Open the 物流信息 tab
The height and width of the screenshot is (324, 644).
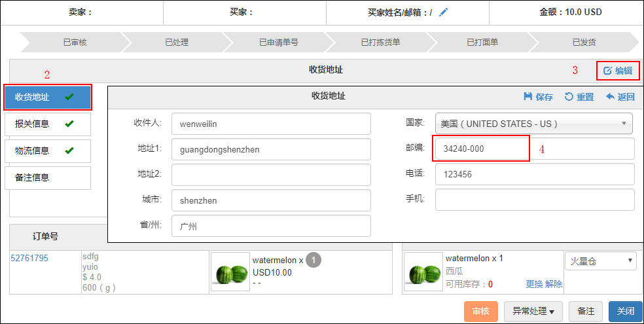pyautogui.click(x=47, y=151)
